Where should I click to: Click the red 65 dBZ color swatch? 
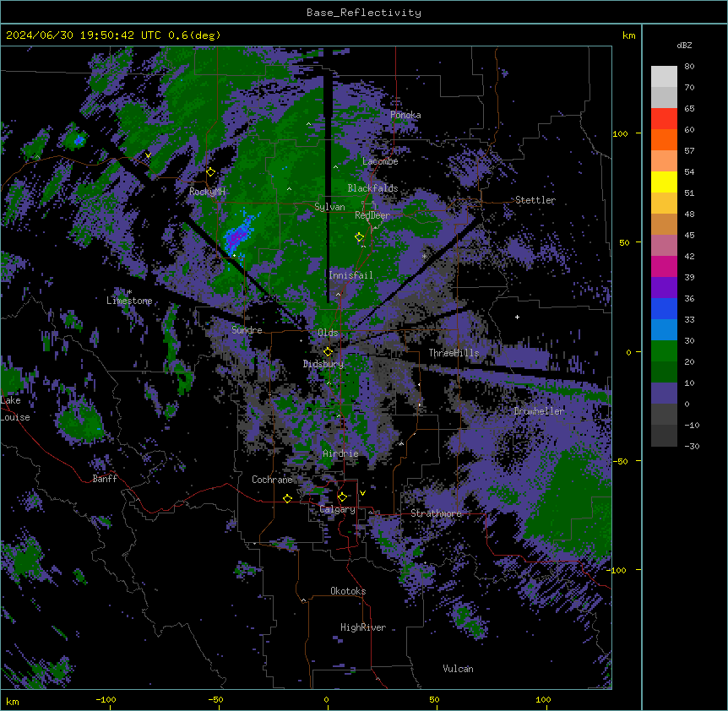coord(664,119)
